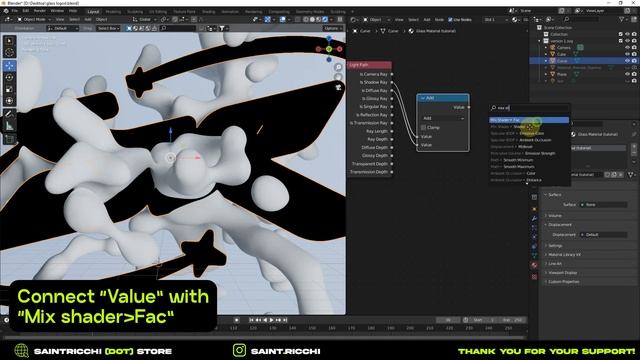Toggle viewport overlays icon in header
The width and height of the screenshot is (640, 360).
pyautogui.click(x=282, y=19)
